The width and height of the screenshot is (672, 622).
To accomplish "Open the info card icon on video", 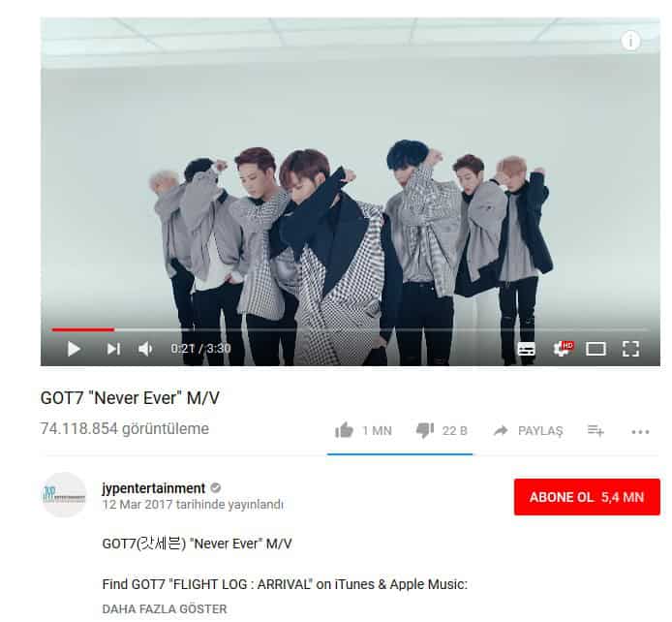I will pyautogui.click(x=630, y=41).
